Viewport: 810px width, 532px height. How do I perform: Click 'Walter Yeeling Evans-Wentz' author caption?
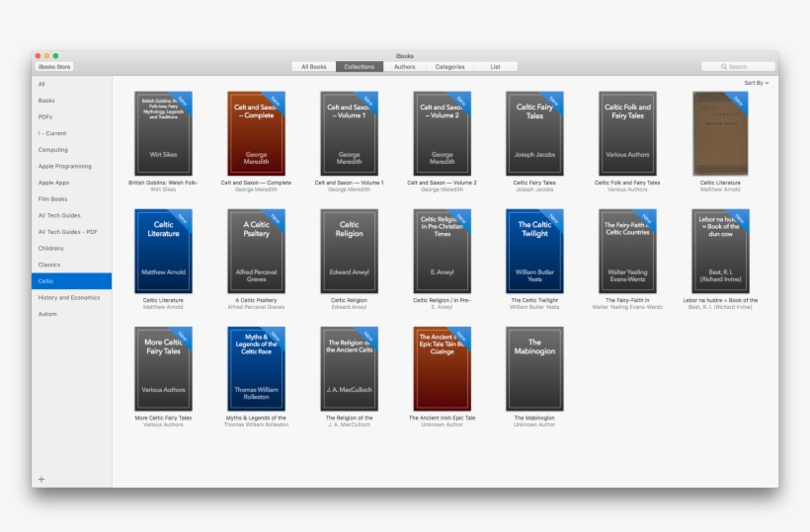click(627, 307)
